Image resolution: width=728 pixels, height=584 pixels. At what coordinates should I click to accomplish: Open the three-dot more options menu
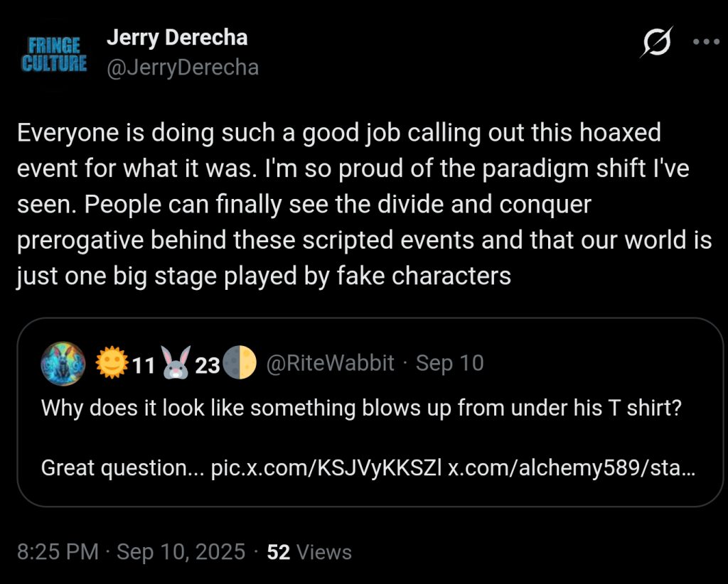tap(705, 41)
